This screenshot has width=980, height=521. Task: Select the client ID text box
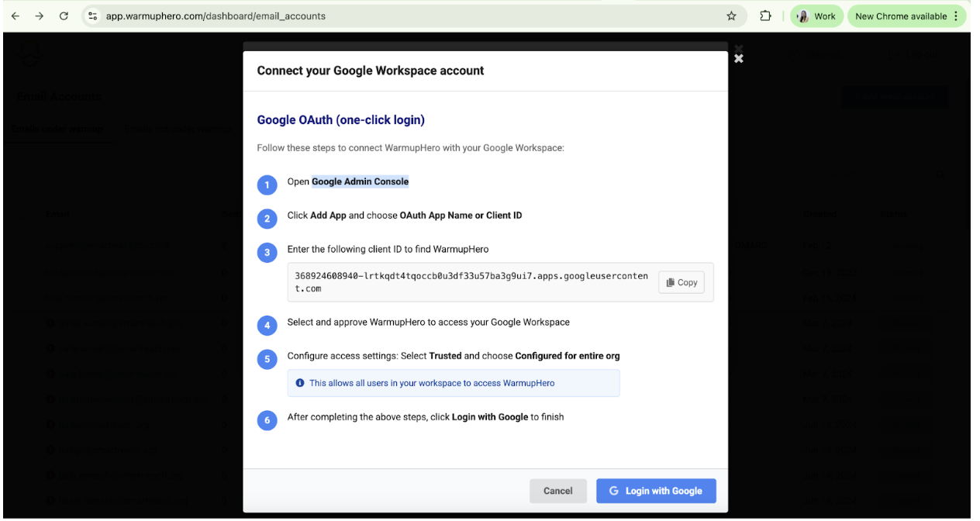click(500, 282)
